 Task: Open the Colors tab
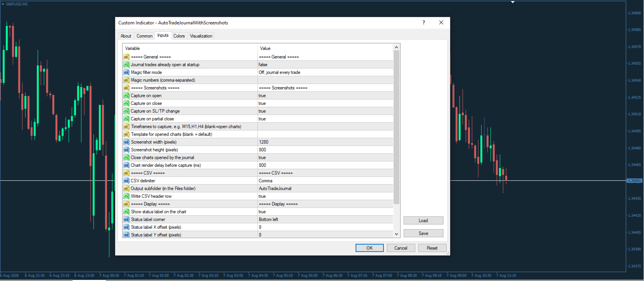(179, 36)
